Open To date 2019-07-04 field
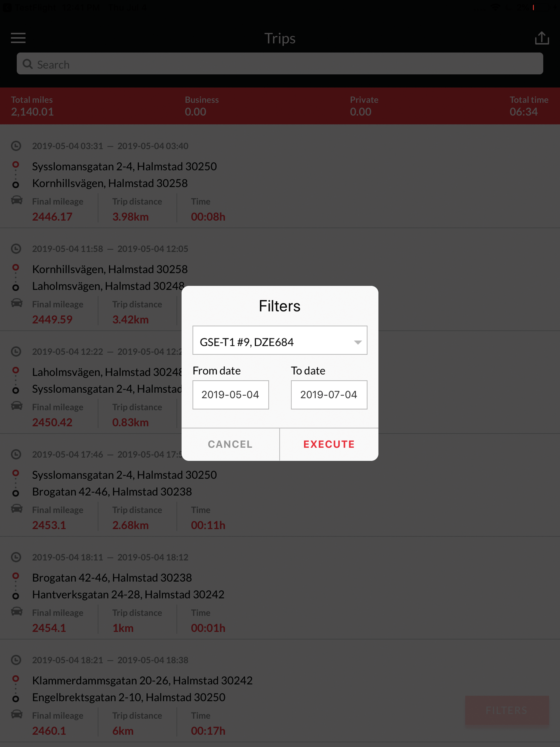The height and width of the screenshot is (747, 560). pos(329,395)
